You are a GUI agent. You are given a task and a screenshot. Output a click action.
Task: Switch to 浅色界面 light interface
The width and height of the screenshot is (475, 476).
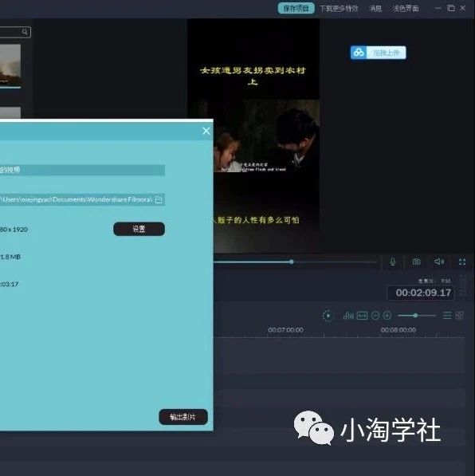coord(406,9)
